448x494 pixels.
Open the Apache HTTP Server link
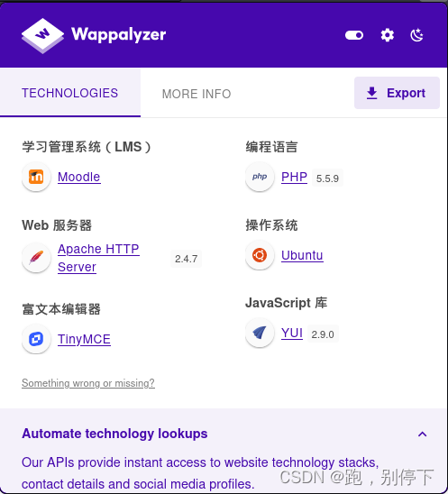click(98, 258)
